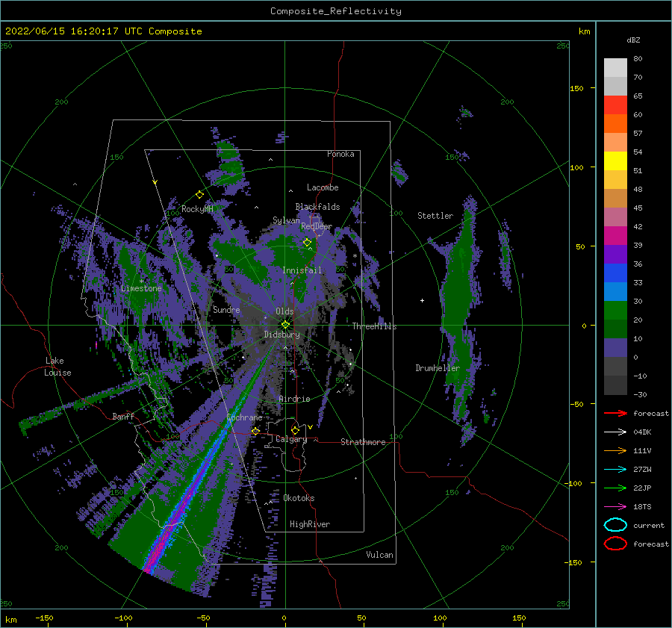Click the Didsbury city label
Screen dimensions: 672x628
coord(281,335)
